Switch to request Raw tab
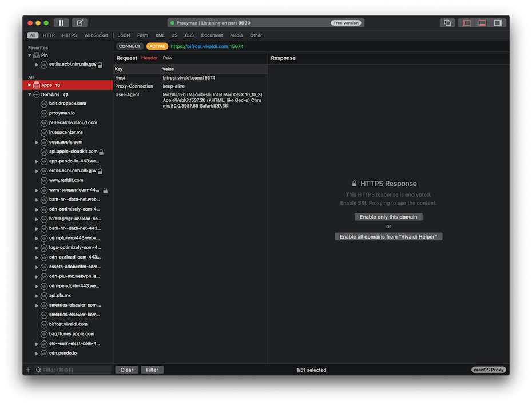532x405 pixels. click(167, 58)
